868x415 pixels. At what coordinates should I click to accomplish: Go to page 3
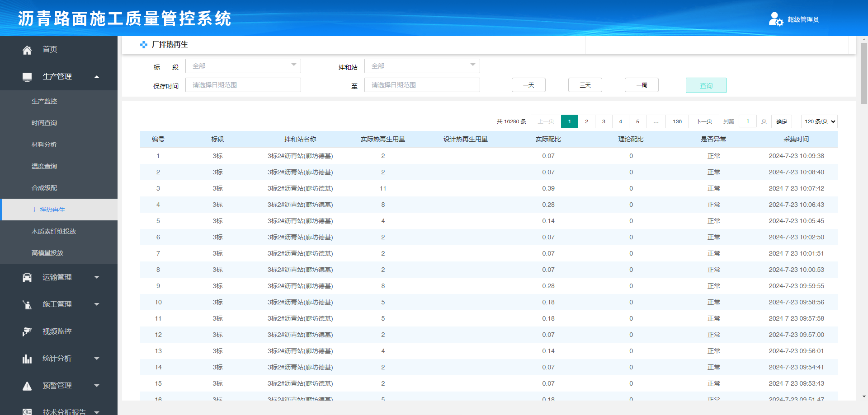point(604,121)
